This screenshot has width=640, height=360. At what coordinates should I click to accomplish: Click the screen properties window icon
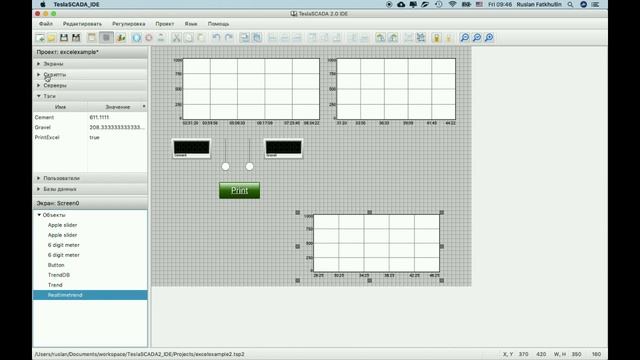tap(92, 38)
